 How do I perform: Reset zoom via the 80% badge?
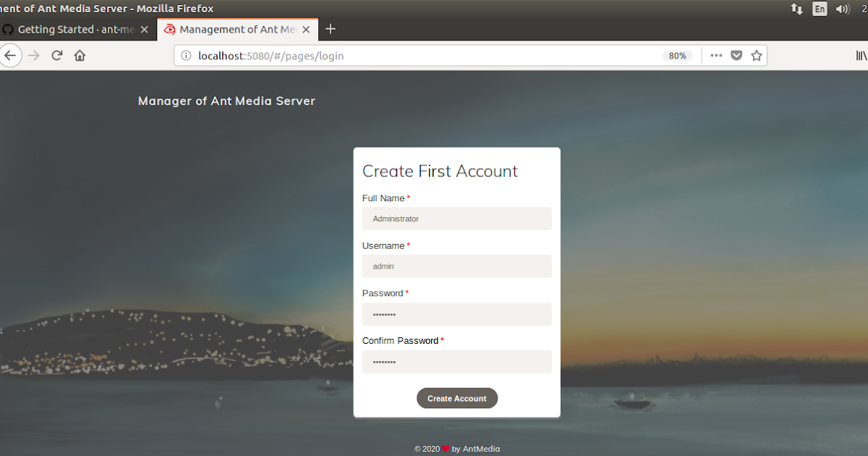[678, 56]
